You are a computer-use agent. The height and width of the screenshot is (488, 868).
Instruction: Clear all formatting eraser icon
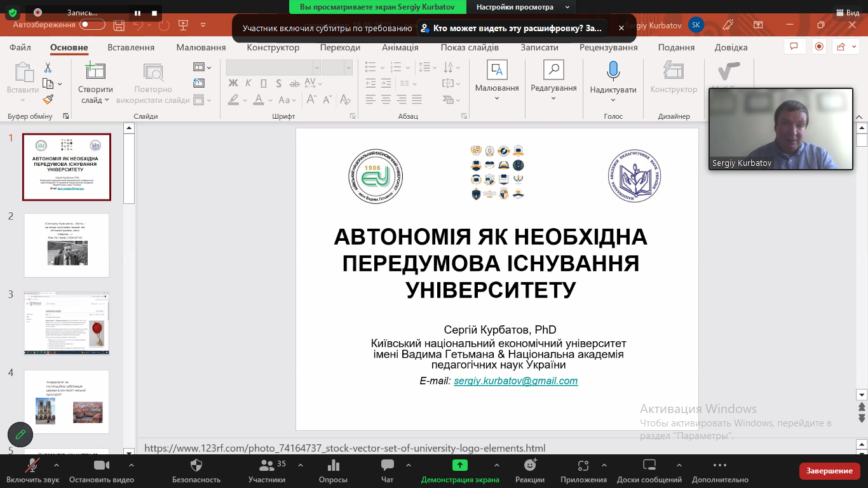(345, 99)
